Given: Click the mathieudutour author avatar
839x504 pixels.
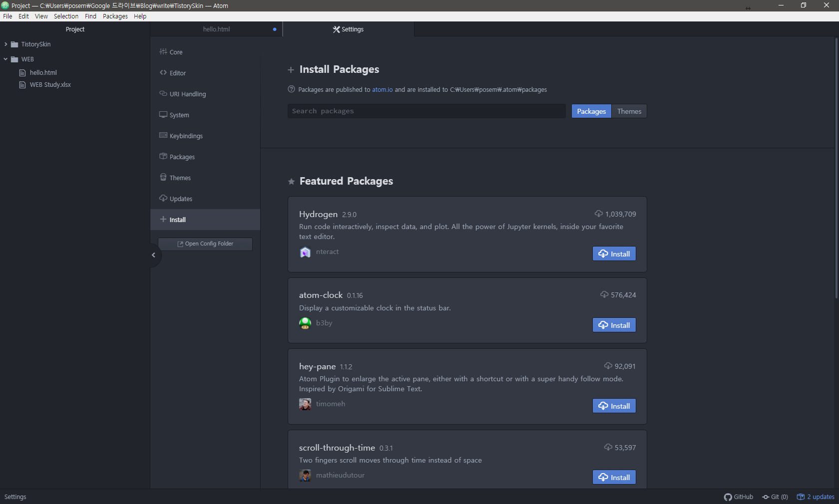Looking at the screenshot, I should pos(305,476).
